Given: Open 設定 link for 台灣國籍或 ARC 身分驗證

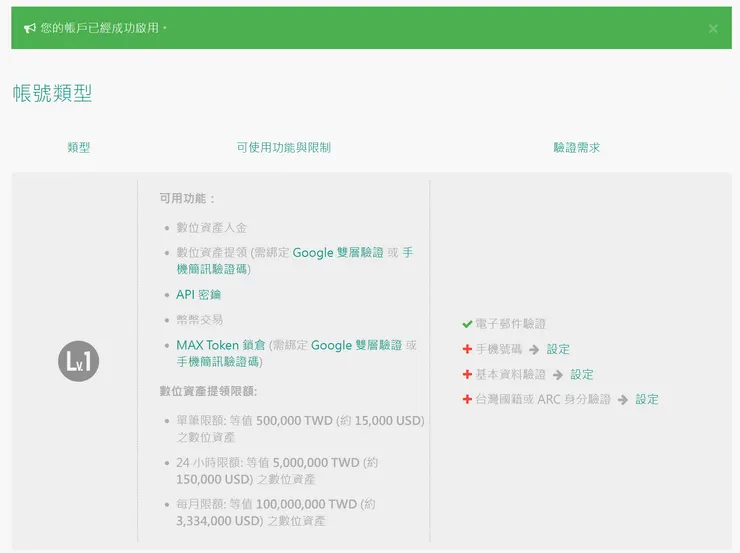Looking at the screenshot, I should tap(647, 399).
